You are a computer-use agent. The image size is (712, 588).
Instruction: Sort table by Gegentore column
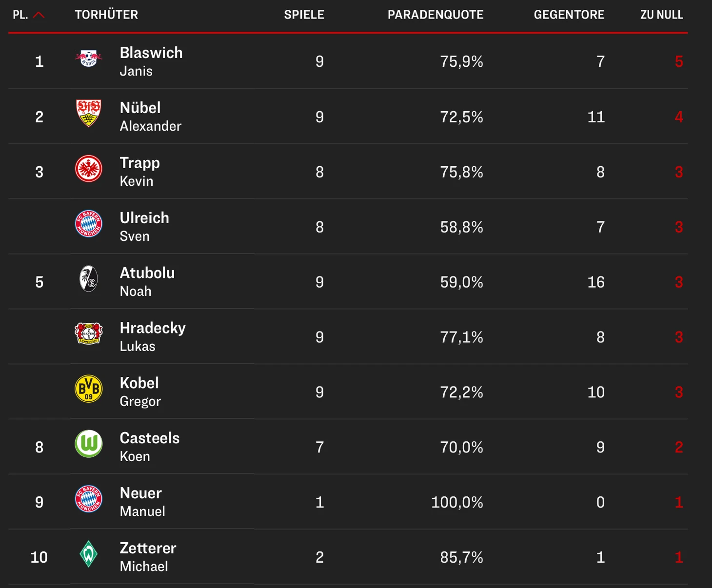(x=569, y=15)
